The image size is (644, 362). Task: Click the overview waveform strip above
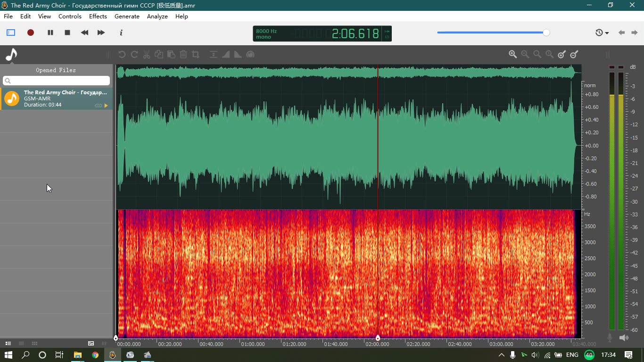349,72
